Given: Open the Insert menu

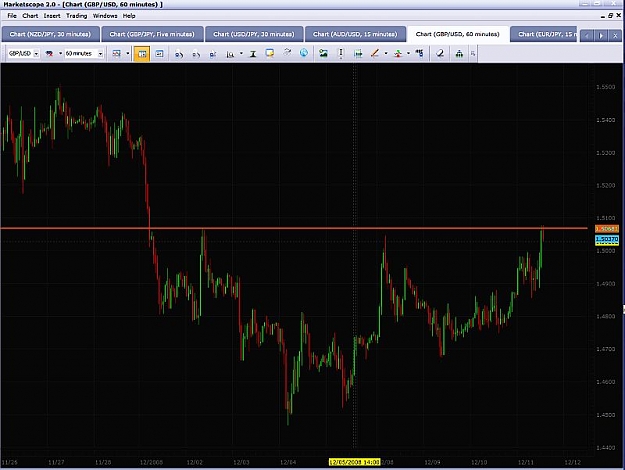Looking at the screenshot, I should point(52,16).
